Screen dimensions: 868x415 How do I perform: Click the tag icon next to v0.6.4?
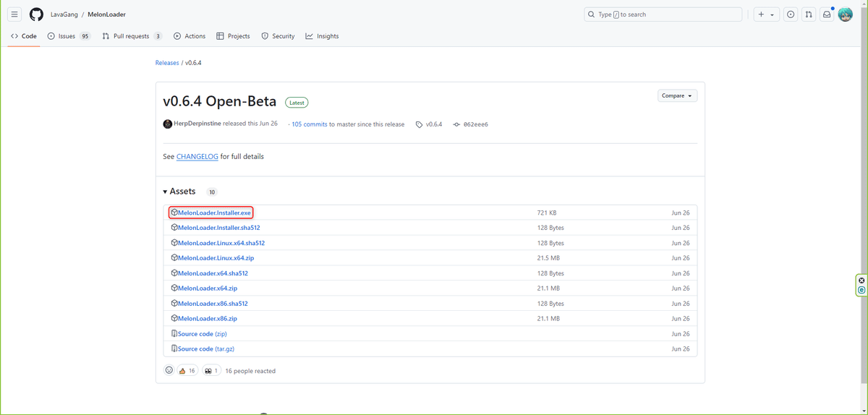click(x=420, y=124)
